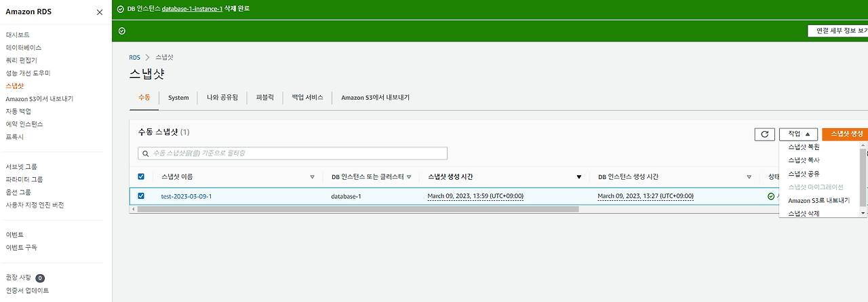This screenshot has width=868, height=302.
Task: Open the 작업 actions dropdown
Action: click(x=798, y=134)
